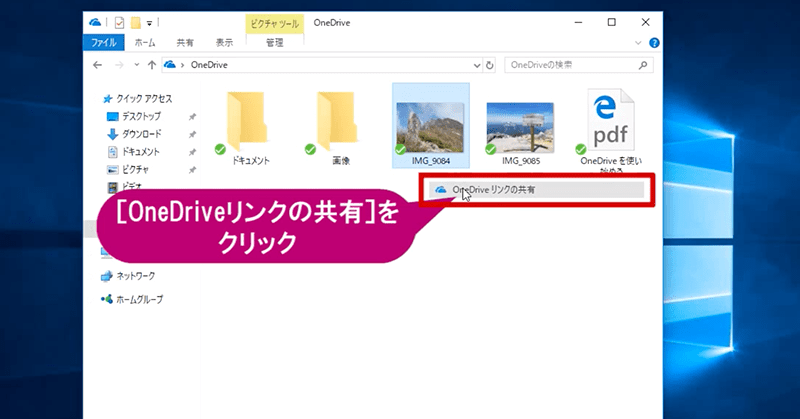Click the network icon beside ネットワーク
Image resolution: width=800 pixels, height=419 pixels.
[x=106, y=276]
